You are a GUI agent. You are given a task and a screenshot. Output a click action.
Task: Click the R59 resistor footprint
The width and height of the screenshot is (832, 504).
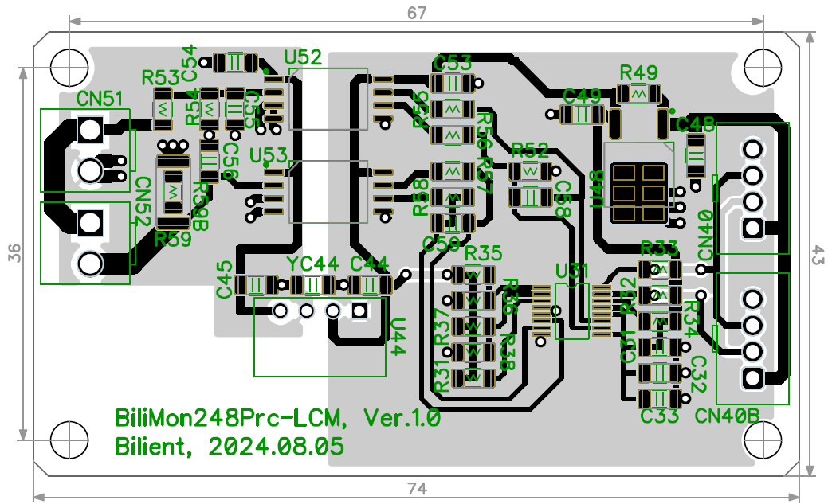[173, 193]
